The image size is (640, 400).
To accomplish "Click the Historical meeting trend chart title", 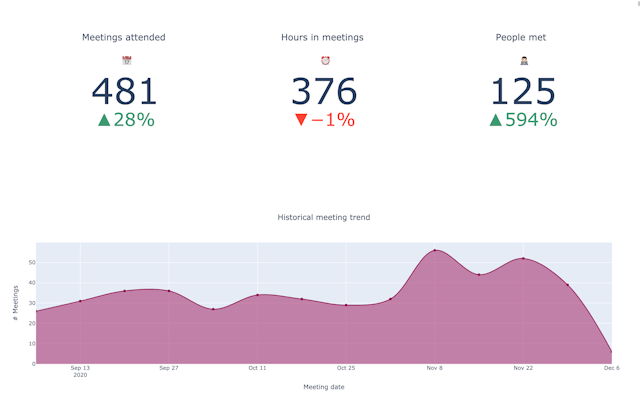I will [324, 217].
